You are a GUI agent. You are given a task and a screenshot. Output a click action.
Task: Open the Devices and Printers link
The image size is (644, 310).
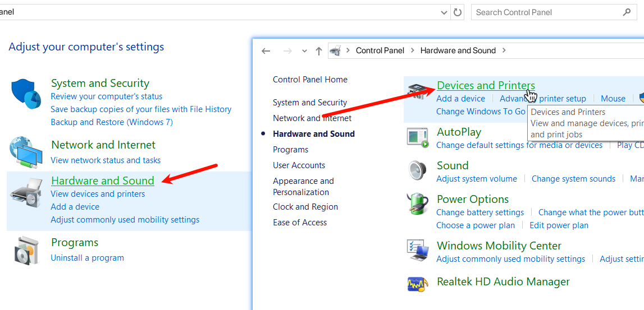pos(486,85)
